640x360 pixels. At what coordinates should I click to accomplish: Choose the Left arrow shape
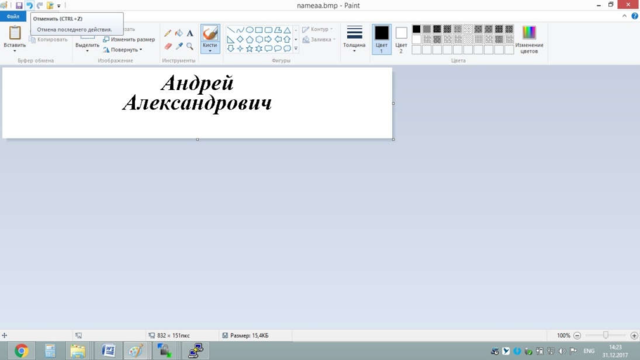pos(278,39)
